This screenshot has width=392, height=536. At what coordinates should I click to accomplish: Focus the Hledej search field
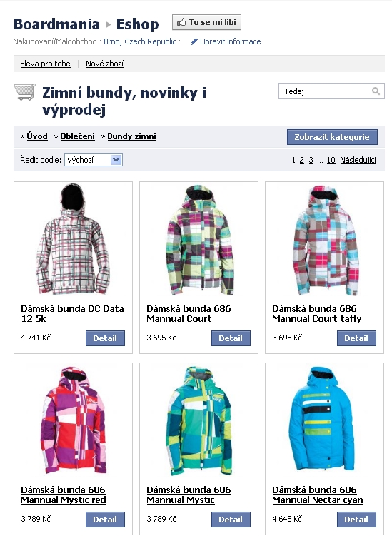coord(323,91)
